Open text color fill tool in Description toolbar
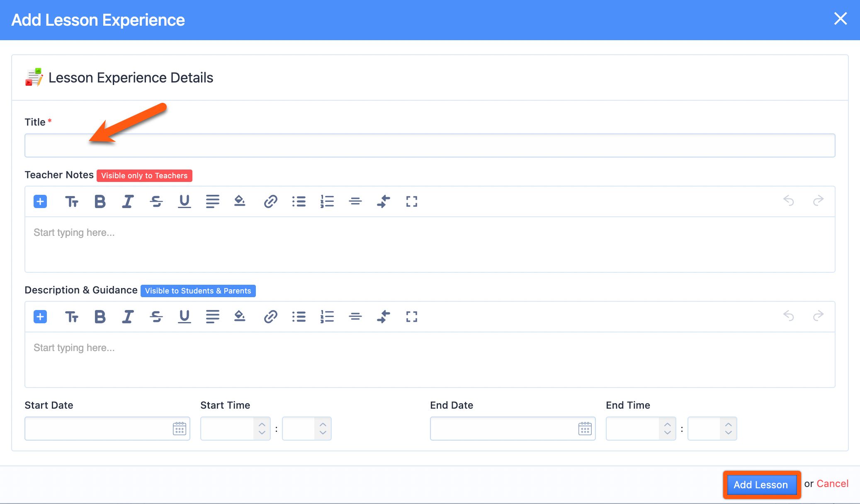 [x=240, y=317]
